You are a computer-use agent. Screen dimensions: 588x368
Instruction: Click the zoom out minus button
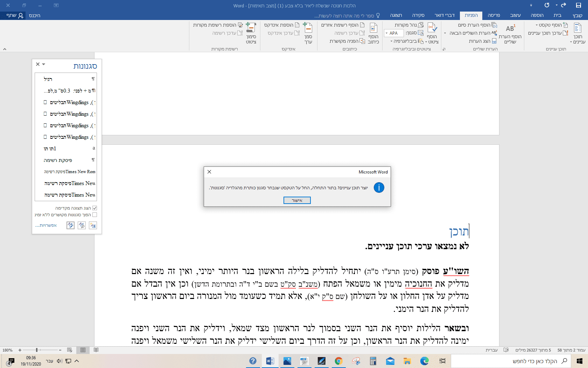point(60,350)
